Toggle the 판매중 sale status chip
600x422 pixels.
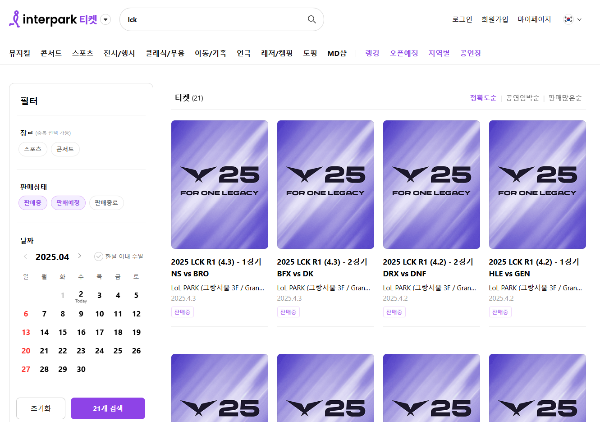pyautogui.click(x=33, y=203)
